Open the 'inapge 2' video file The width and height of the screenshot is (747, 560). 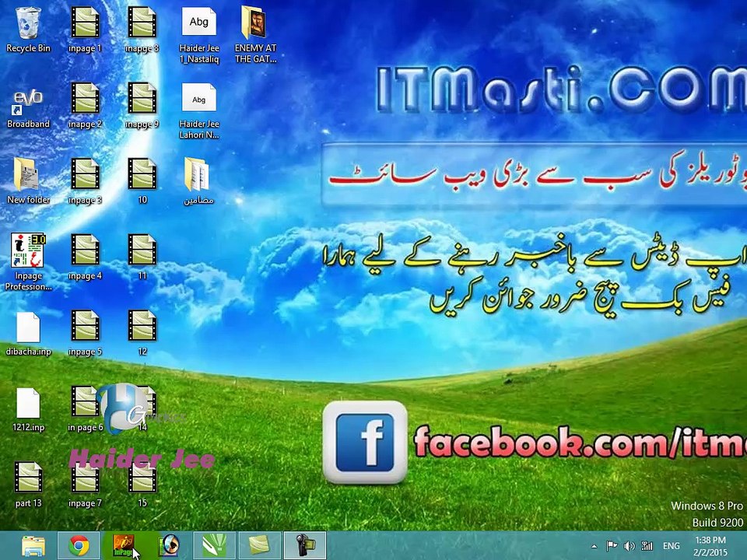85,106
